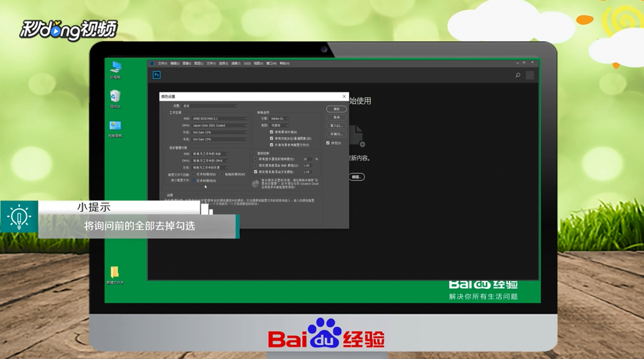644x359 pixels.
Task: Open 引擎 Adobe engine dropdown
Action: (280, 119)
